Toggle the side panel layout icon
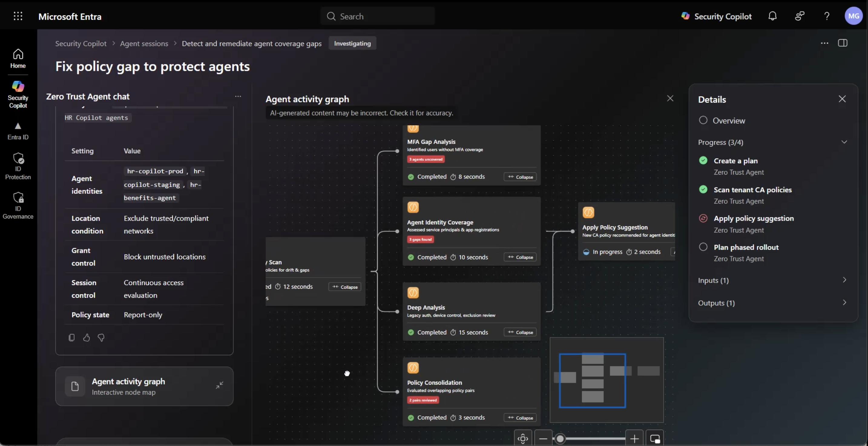This screenshot has width=868, height=446. tap(843, 43)
